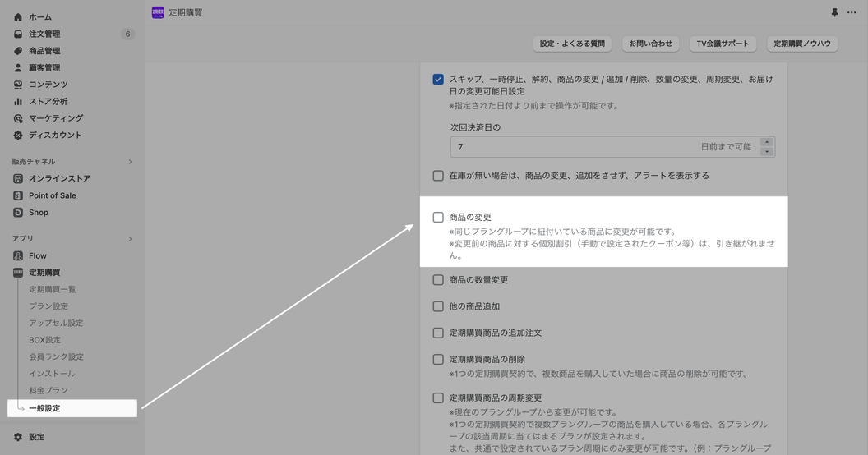Click the 日前まで可能 suffix text

click(x=726, y=146)
